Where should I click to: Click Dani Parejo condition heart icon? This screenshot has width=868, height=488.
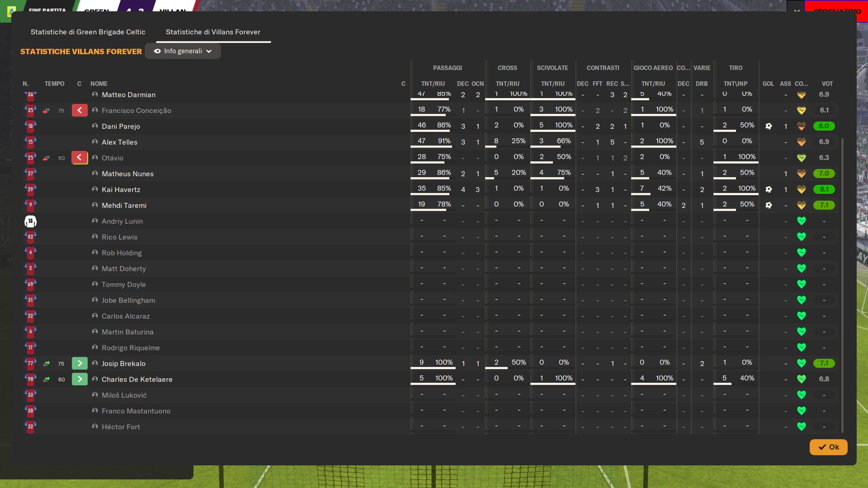coord(801,126)
